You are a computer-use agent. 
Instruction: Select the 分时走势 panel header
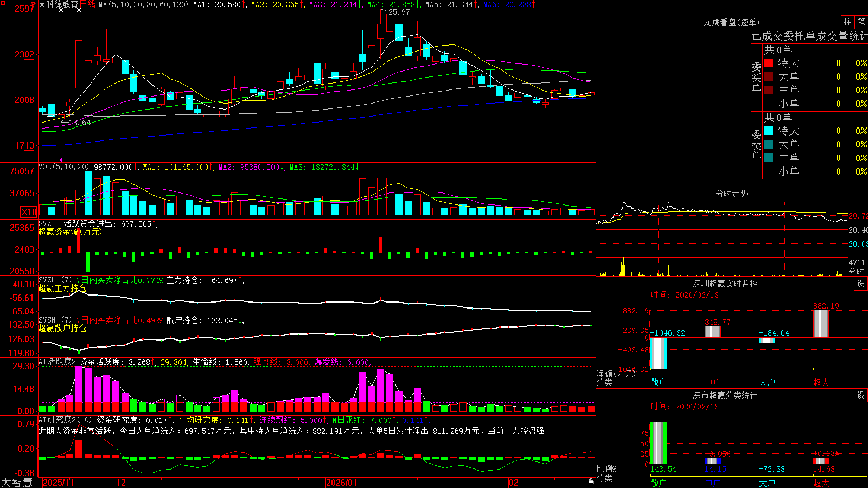click(731, 194)
